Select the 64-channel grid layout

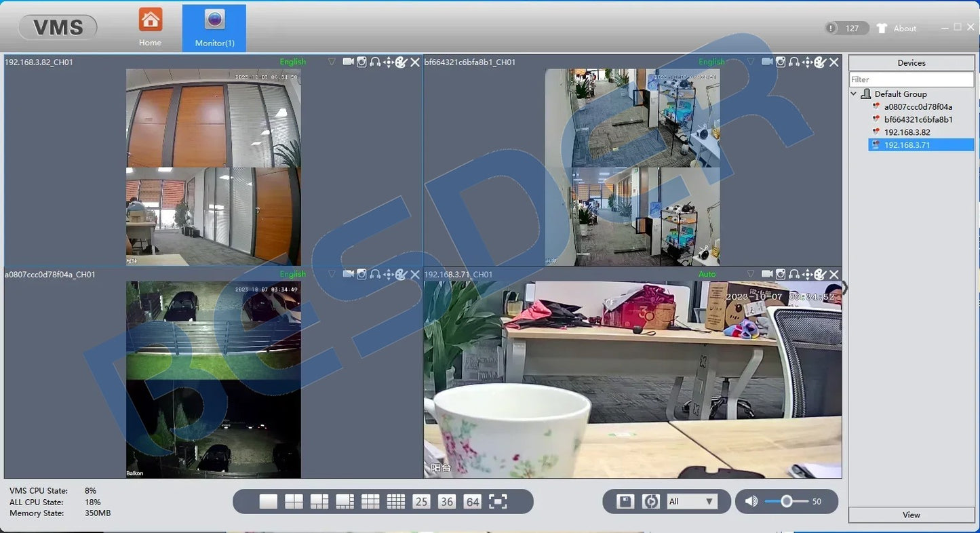(472, 501)
